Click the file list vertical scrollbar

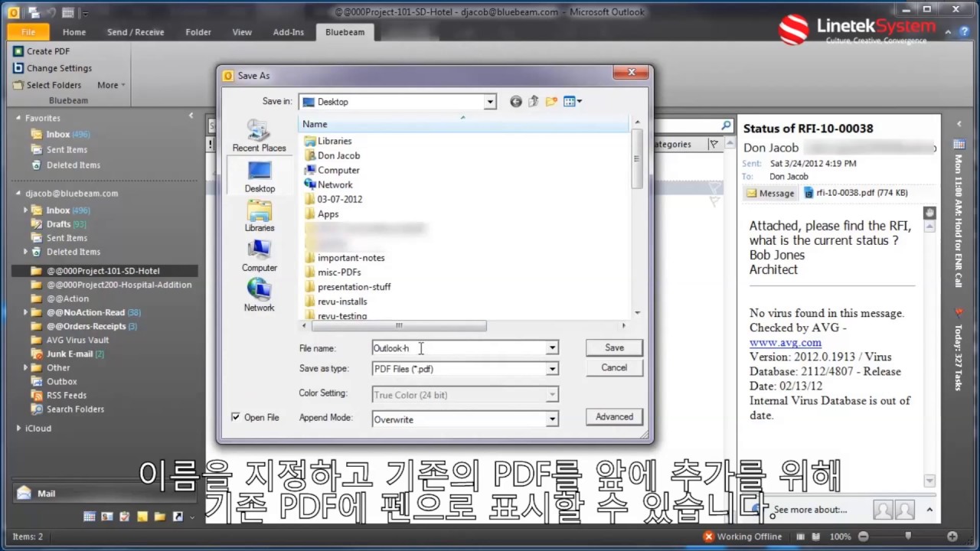[x=637, y=160]
